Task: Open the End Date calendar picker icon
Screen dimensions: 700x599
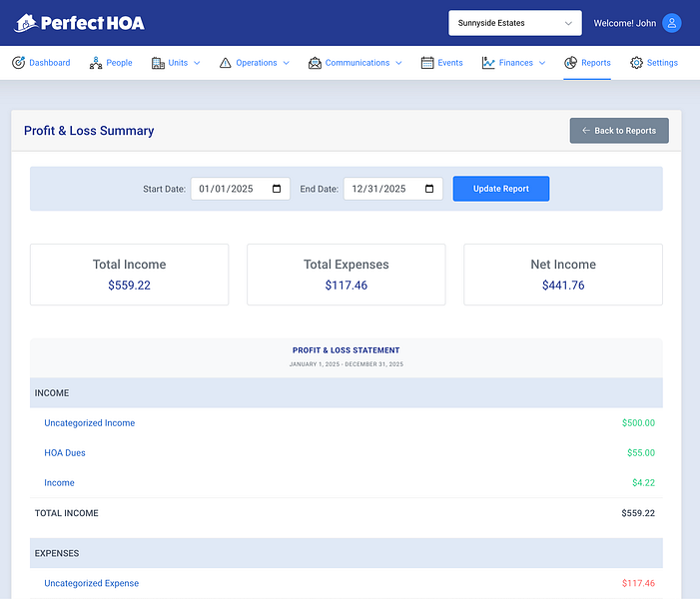Action: [x=429, y=189]
